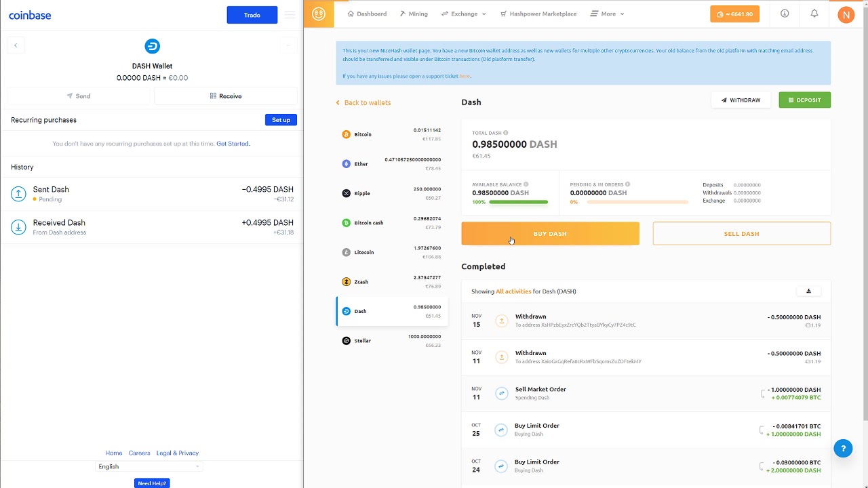The image size is (868, 488).
Task: Click the Withdraw button
Action: pyautogui.click(x=741, y=100)
